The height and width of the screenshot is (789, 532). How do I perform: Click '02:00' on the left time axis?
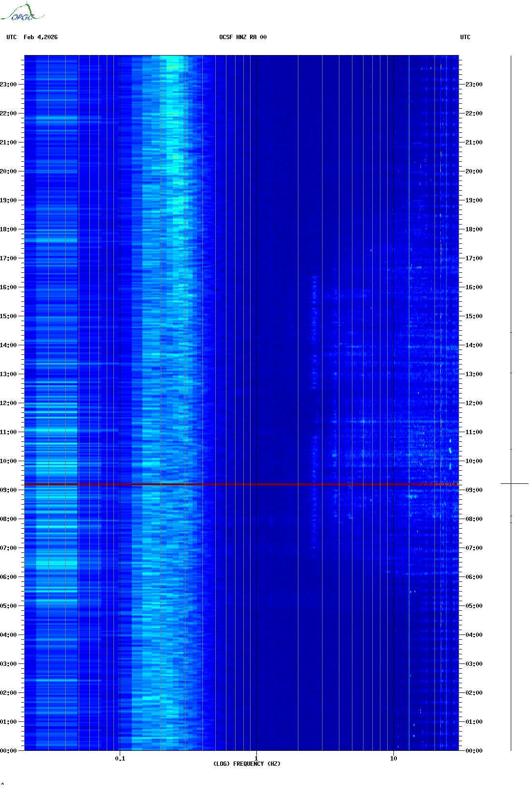8,693
